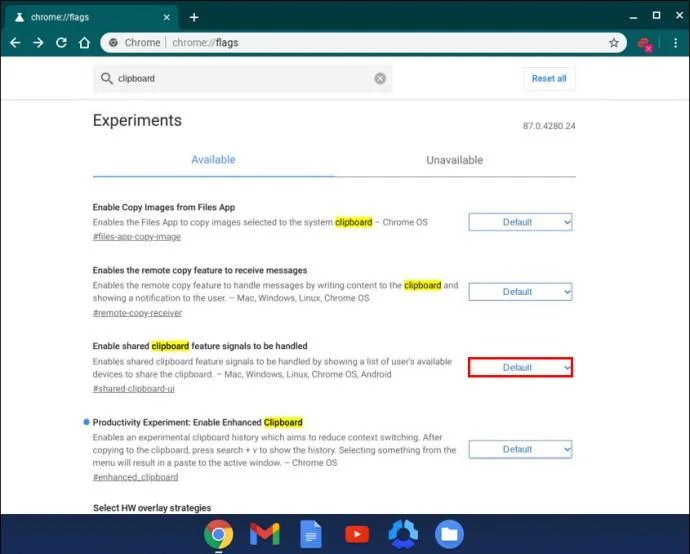Open the #enhanced_clipboard link
Image resolution: width=690 pixels, height=554 pixels.
[136, 477]
